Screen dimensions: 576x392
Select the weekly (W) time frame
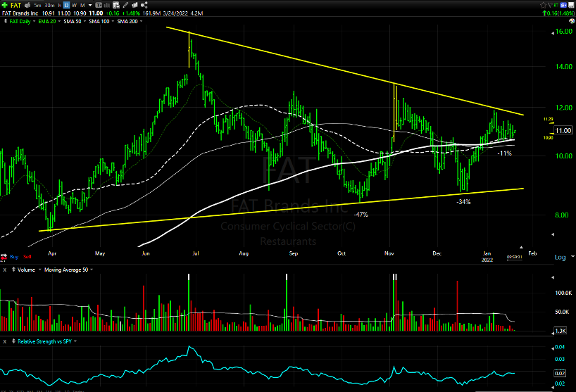(74, 5)
